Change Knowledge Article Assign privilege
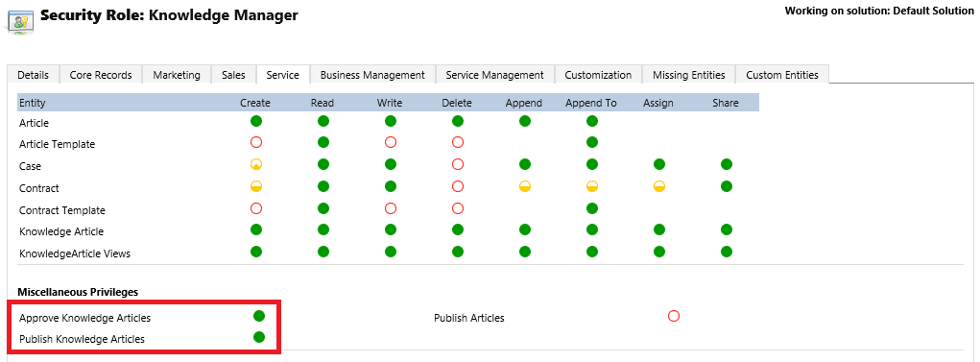Screen dimensions: 980x362 pyautogui.click(x=658, y=229)
